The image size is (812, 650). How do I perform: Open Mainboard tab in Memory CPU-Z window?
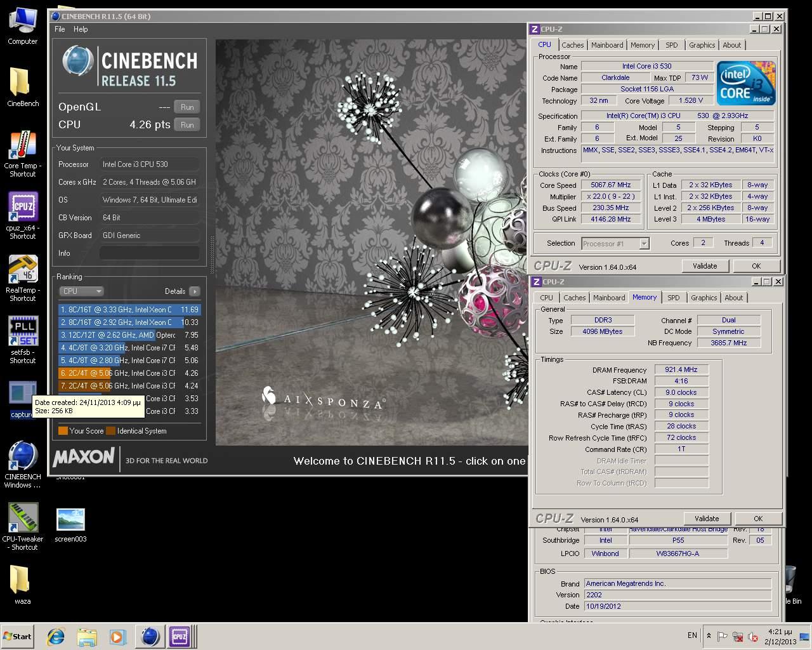609,298
